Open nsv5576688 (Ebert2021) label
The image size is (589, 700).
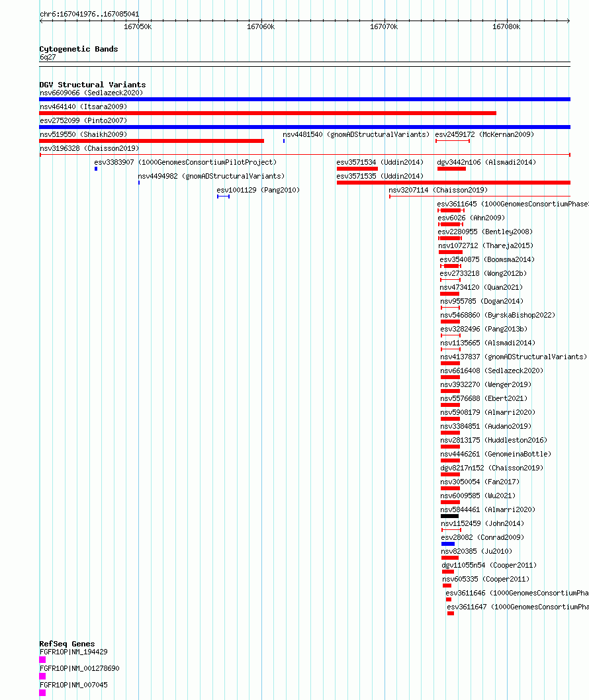click(x=484, y=398)
